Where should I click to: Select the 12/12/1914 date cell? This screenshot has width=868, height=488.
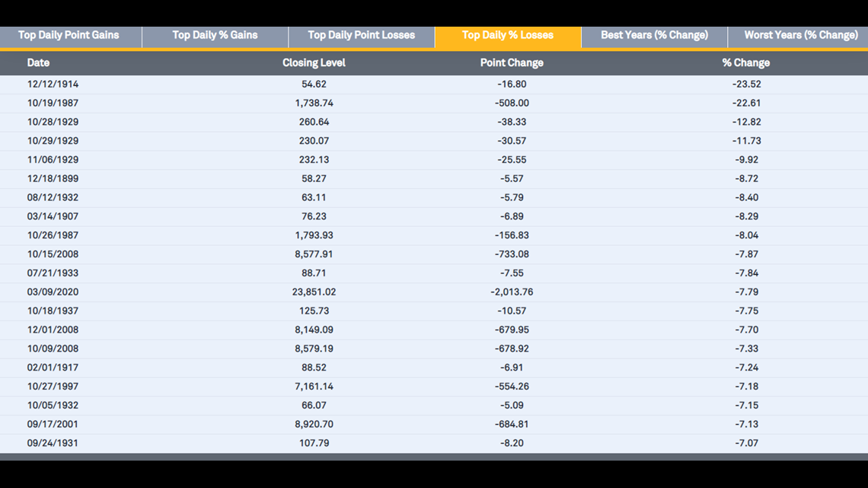[x=53, y=85]
